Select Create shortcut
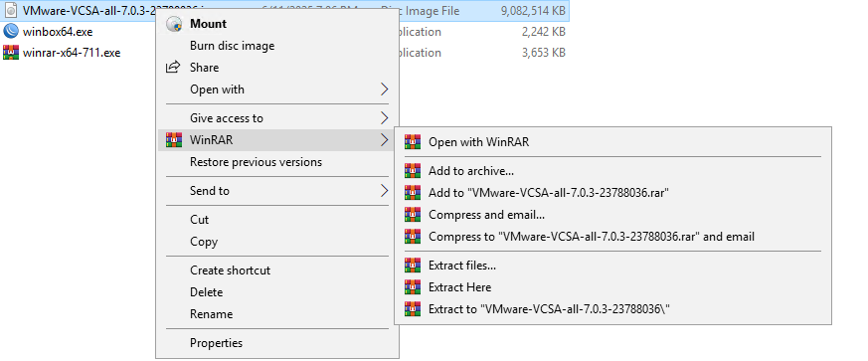This screenshot has width=868, height=361. pyautogui.click(x=277, y=271)
